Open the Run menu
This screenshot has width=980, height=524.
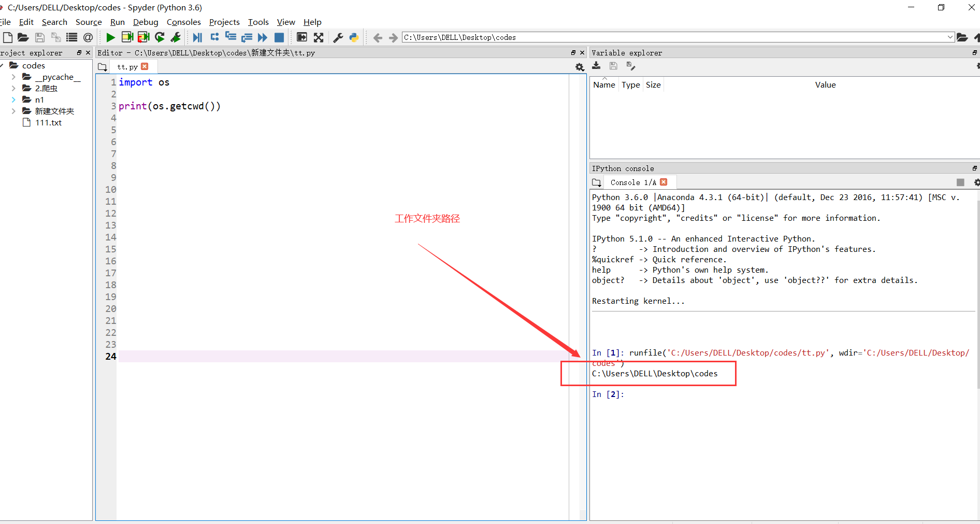point(118,22)
